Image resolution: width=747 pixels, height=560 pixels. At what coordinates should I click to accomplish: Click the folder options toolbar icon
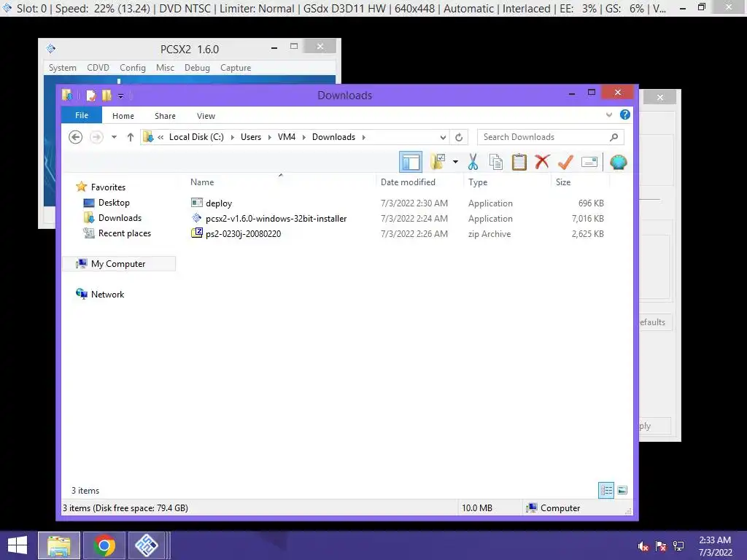tap(438, 162)
